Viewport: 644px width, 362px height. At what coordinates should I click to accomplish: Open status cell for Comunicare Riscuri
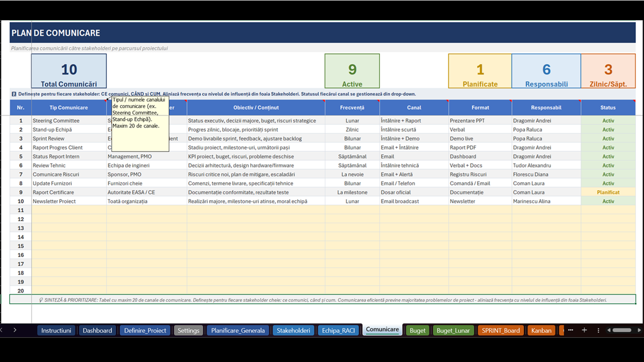[608, 174]
